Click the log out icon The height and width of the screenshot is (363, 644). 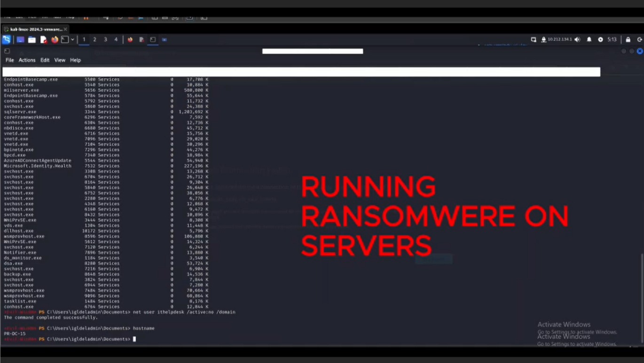(x=639, y=40)
